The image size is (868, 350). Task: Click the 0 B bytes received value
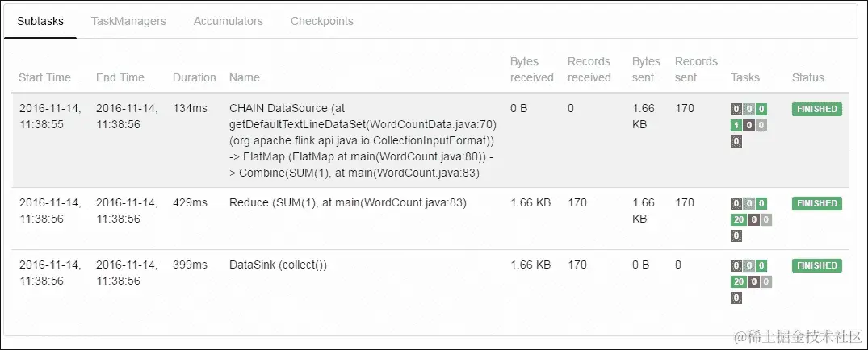518,109
